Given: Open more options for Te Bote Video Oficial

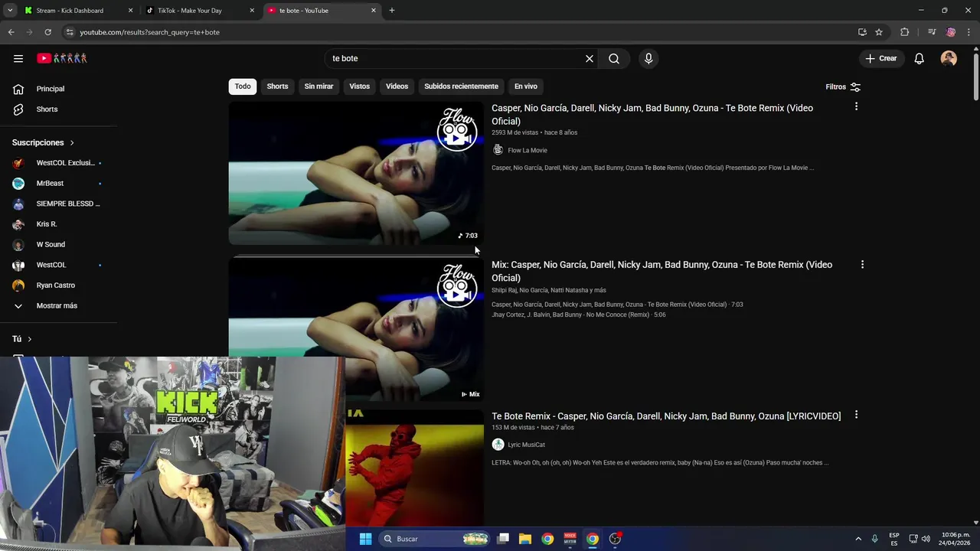Looking at the screenshot, I should 856,106.
